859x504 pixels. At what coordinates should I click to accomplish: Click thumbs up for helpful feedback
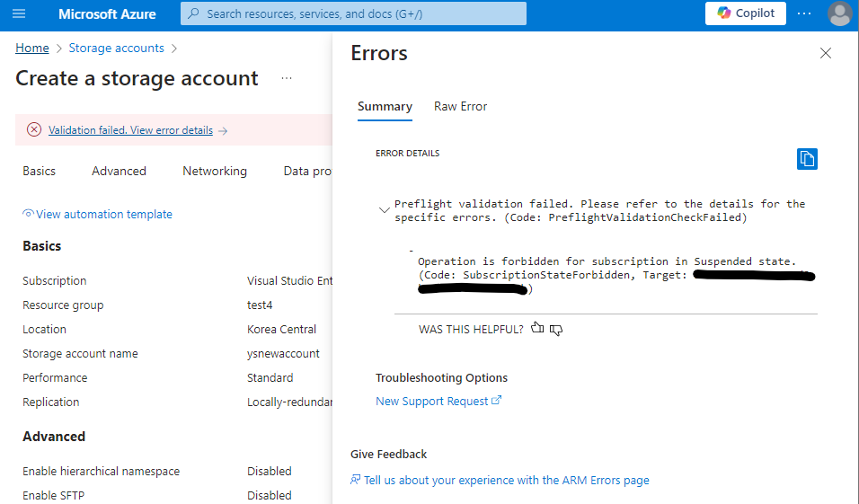tap(537, 328)
